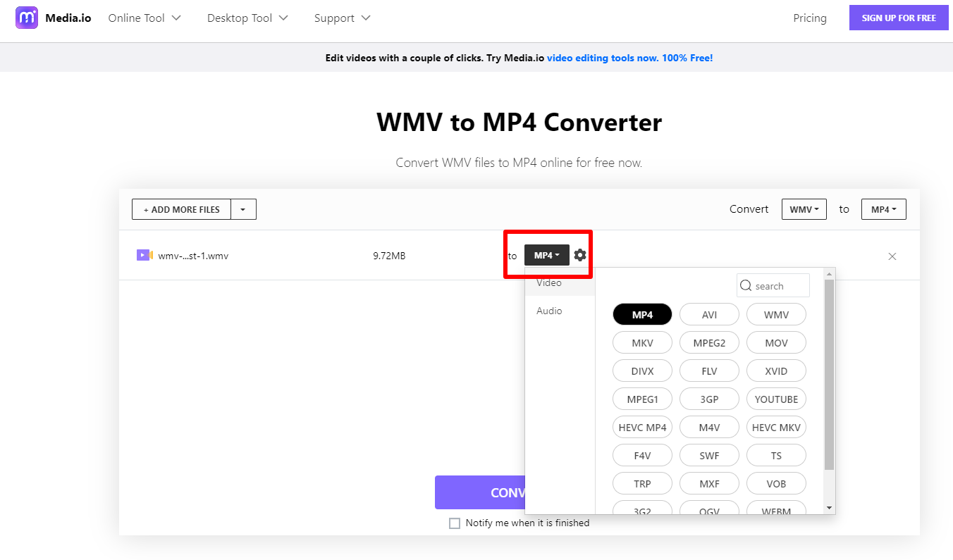Choose the WMV format pill

coord(776,315)
